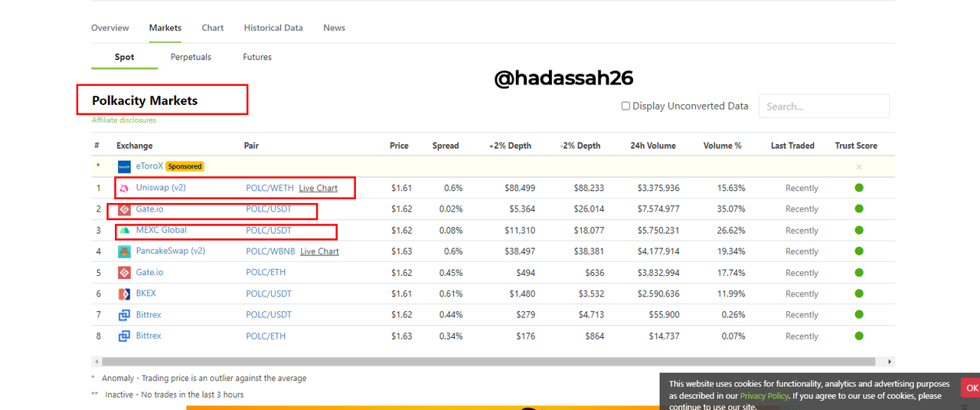This screenshot has width=980, height=410.
Task: Sort table by Last Traded header
Action: 792,146
